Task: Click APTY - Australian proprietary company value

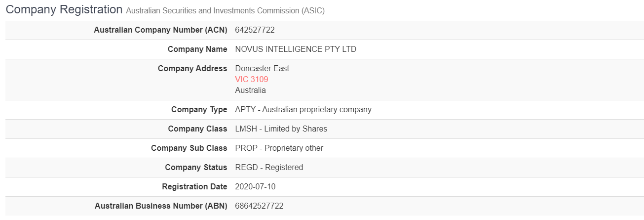Action: (x=303, y=109)
